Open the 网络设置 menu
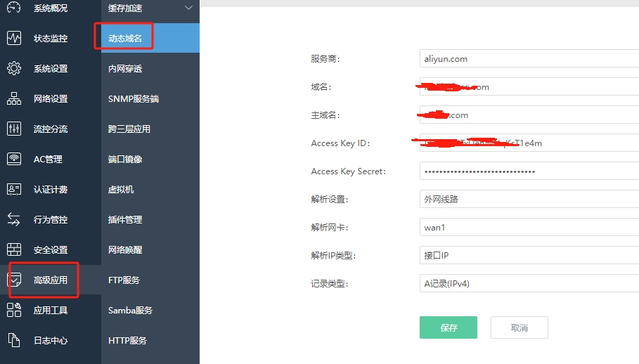The width and height of the screenshot is (639, 364). (x=51, y=98)
